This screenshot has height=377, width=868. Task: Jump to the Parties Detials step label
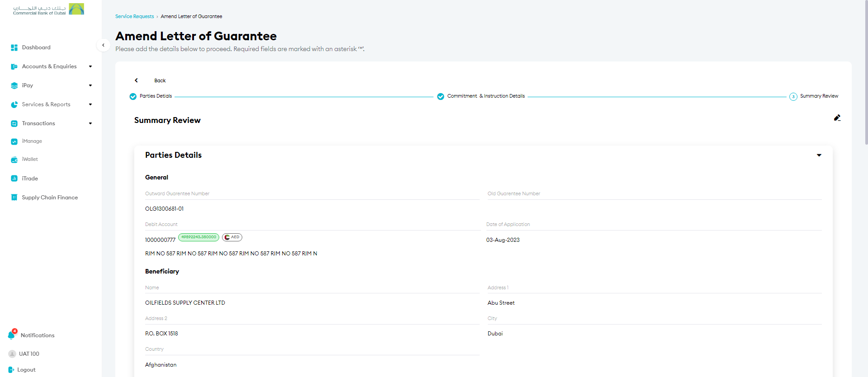(x=156, y=96)
